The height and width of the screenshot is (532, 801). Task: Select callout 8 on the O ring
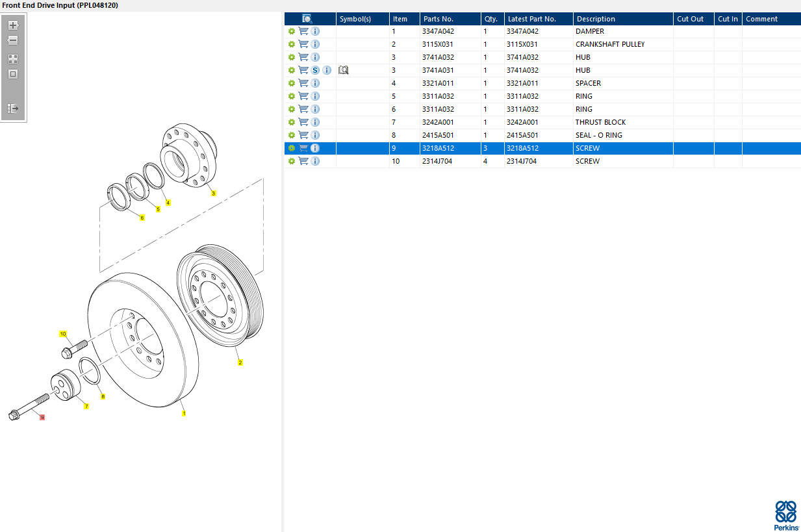point(103,396)
